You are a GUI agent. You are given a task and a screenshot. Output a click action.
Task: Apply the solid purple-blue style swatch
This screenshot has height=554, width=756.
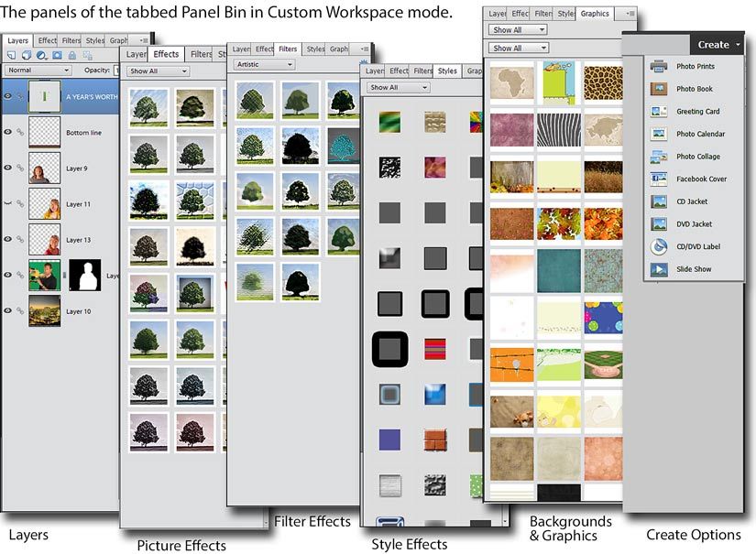click(x=389, y=440)
